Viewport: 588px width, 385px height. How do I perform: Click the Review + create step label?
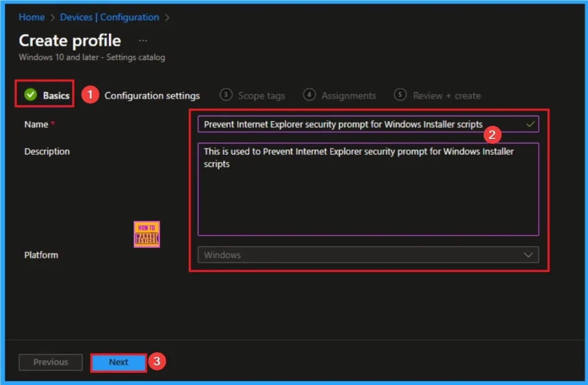click(446, 95)
